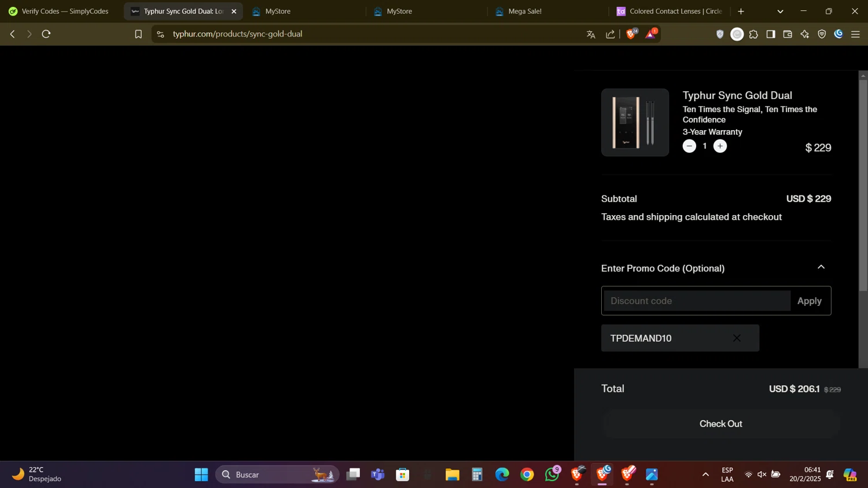Screen dimensions: 868x488
Task: Click the share page icon
Action: coord(610,34)
